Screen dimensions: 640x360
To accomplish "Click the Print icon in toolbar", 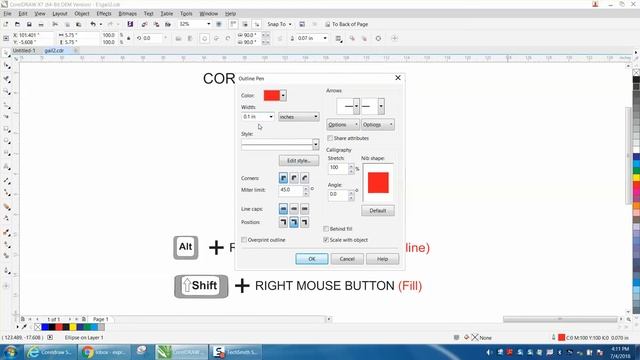I will (x=41, y=24).
